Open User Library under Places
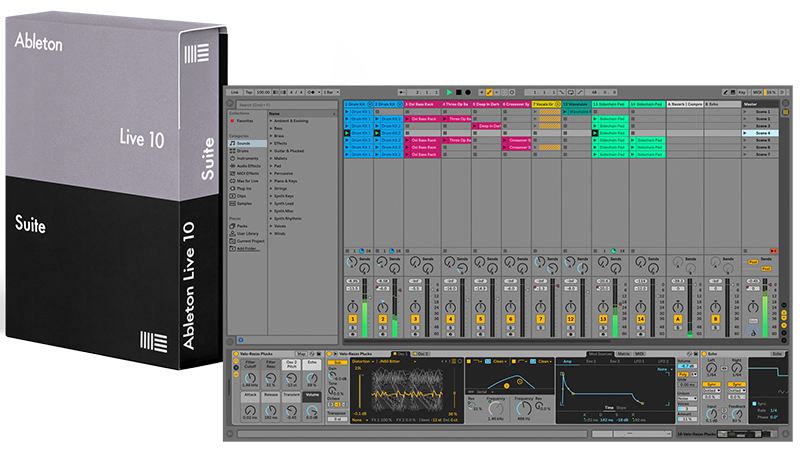This screenshot has width=800, height=459. pyautogui.click(x=244, y=234)
